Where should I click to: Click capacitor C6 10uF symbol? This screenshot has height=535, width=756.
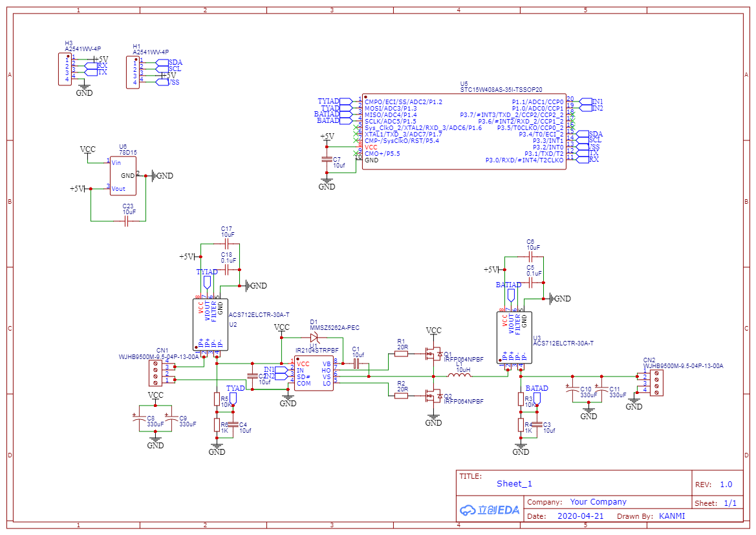(x=530, y=257)
